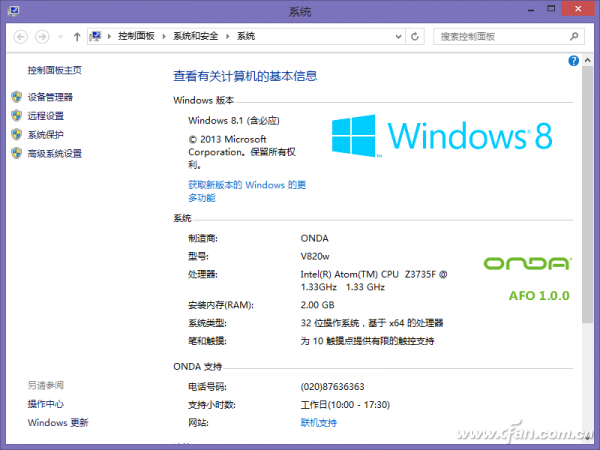Expand the arrow after 系统和安全 breadcrumb
Image resolution: width=600 pixels, height=450 pixels.
[228, 37]
